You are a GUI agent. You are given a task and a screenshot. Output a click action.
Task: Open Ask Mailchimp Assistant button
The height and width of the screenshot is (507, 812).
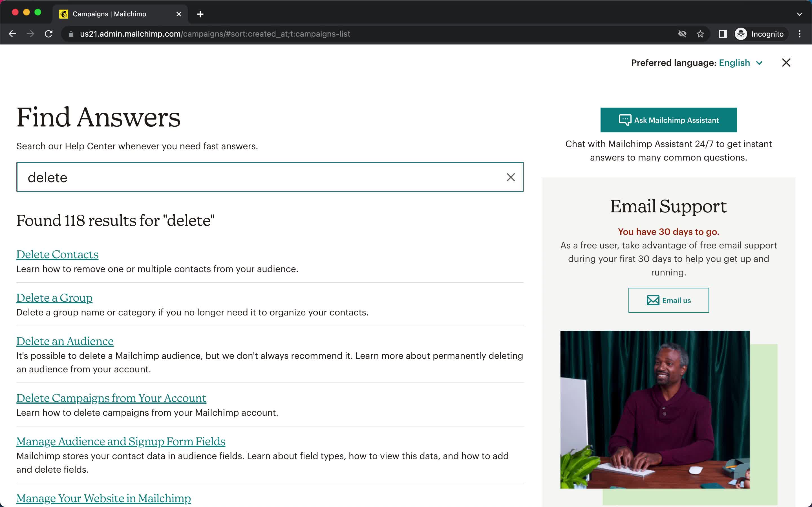pos(668,119)
